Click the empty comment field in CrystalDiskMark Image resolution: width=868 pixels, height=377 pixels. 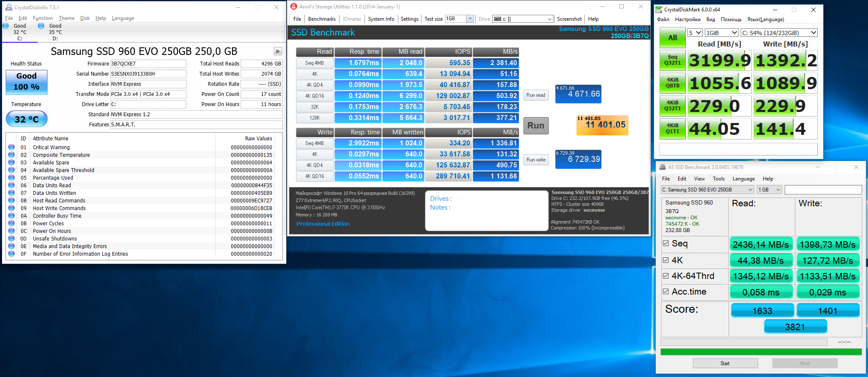pyautogui.click(x=738, y=149)
